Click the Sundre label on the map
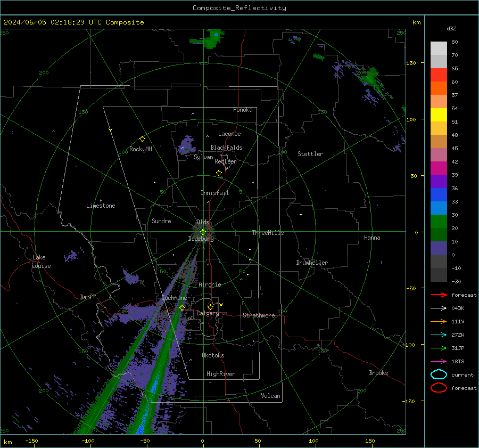This screenshot has width=479, height=448. click(161, 221)
